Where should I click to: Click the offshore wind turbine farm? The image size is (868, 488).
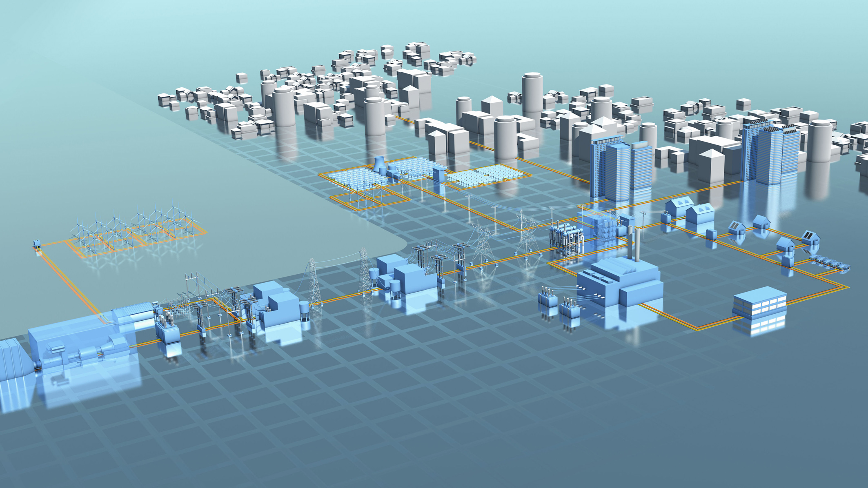point(137,229)
